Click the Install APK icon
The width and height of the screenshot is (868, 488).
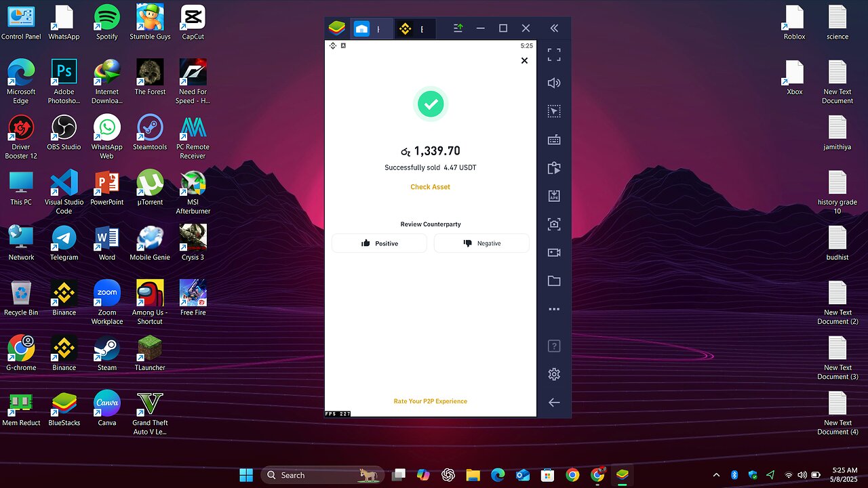(554, 196)
